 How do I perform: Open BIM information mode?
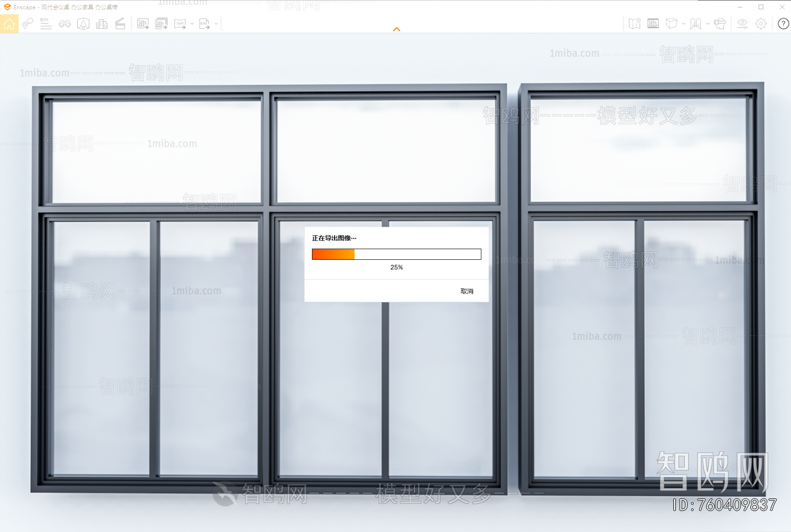(45, 24)
